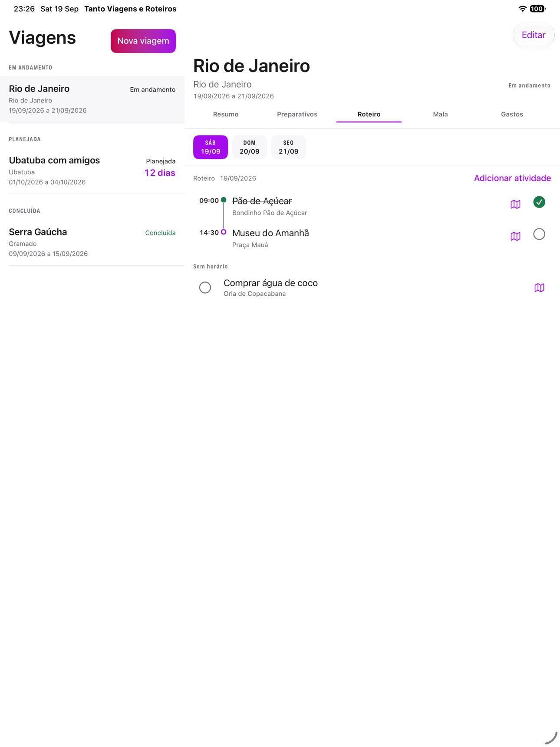The height and width of the screenshot is (747, 560).
Task: Open Rio de Janeiro trip in sidebar
Action: [x=92, y=99]
